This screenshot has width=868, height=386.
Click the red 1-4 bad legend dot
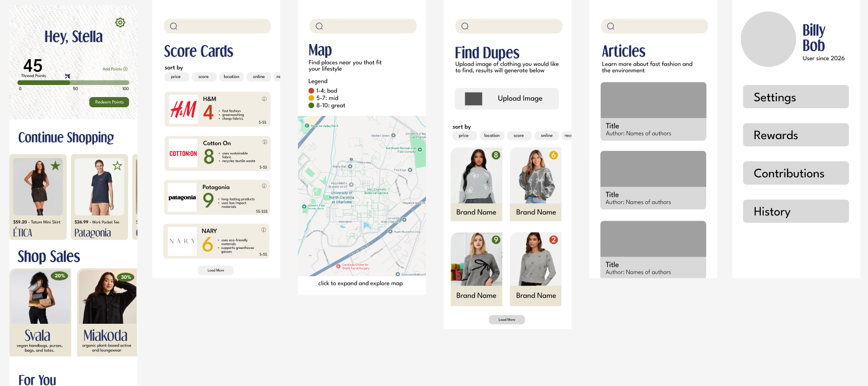coord(312,91)
